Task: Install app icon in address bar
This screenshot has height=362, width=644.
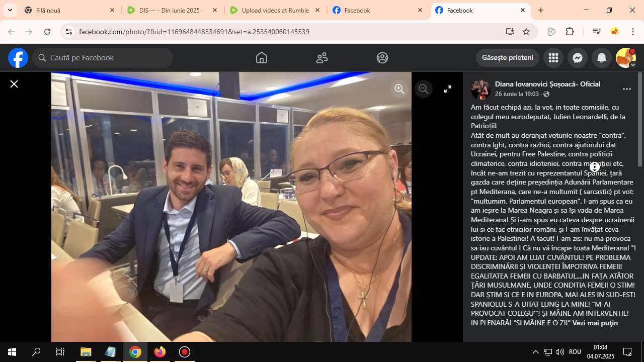Action: tap(510, 32)
